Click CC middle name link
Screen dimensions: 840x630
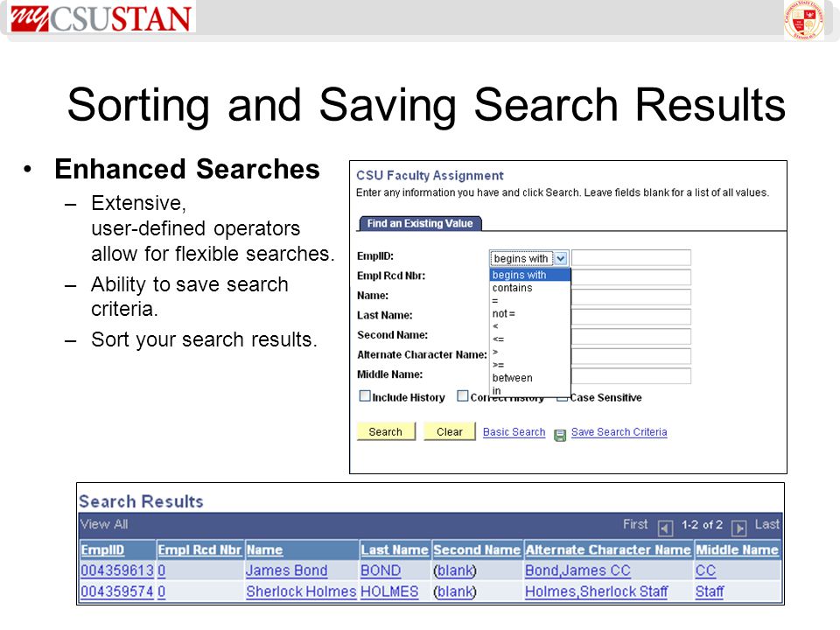pyautogui.click(x=705, y=570)
